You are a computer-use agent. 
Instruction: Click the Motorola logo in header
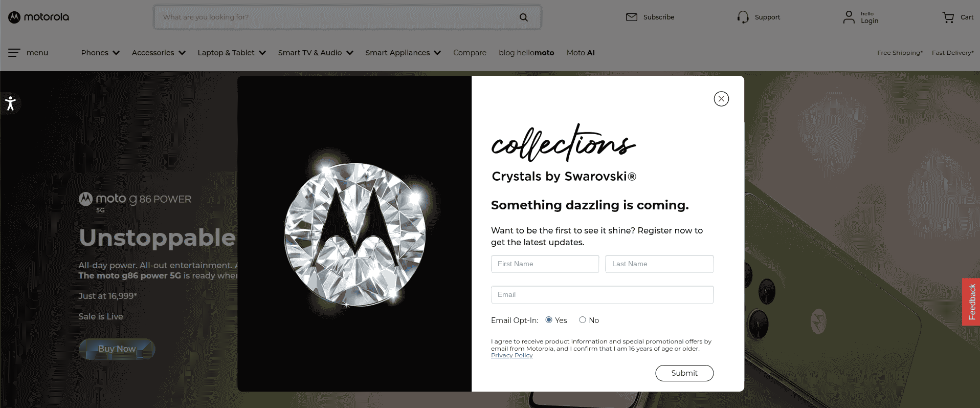coord(39,17)
